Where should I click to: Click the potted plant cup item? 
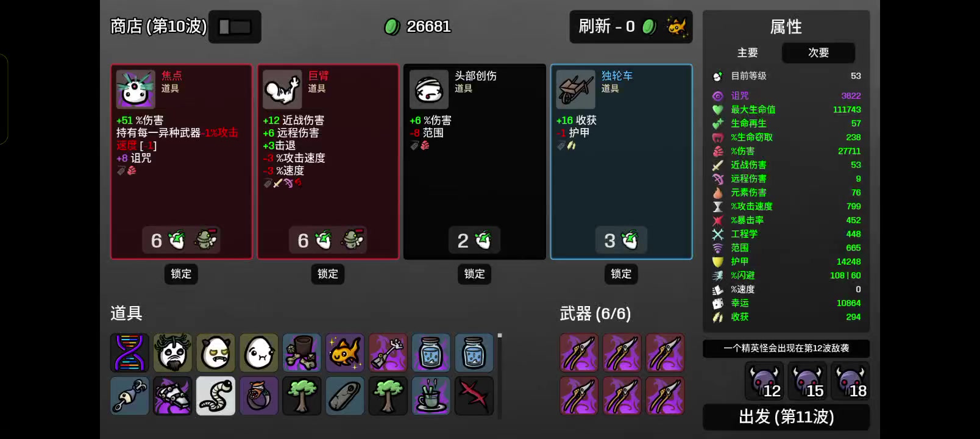click(431, 396)
